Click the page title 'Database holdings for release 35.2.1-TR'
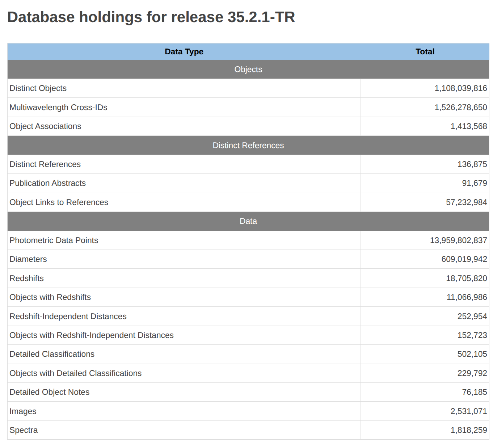 (151, 17)
